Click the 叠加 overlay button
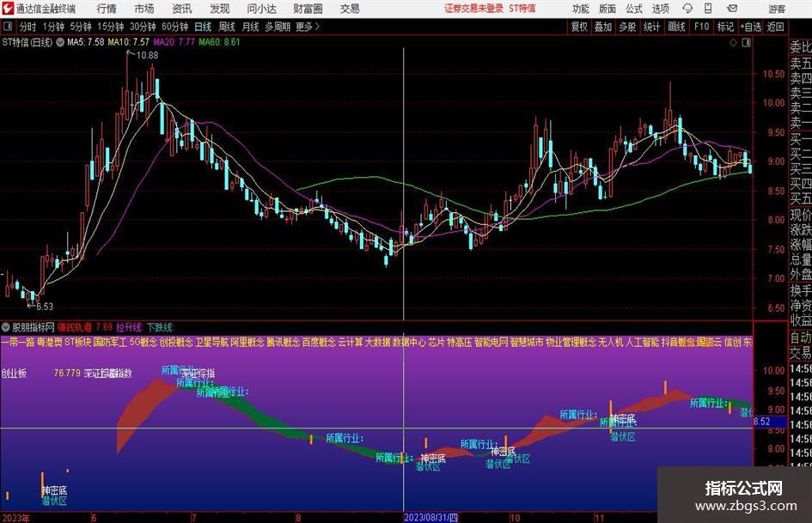The width and height of the screenshot is (812, 523). (x=603, y=27)
